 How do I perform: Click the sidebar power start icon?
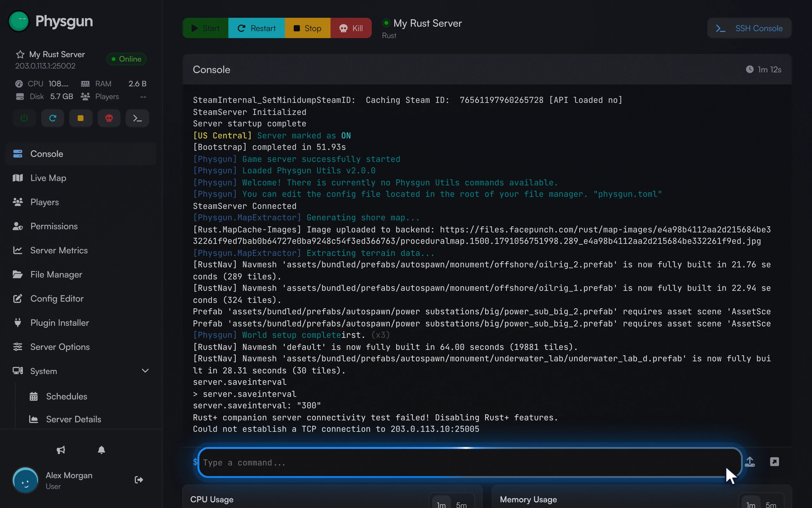(x=24, y=118)
